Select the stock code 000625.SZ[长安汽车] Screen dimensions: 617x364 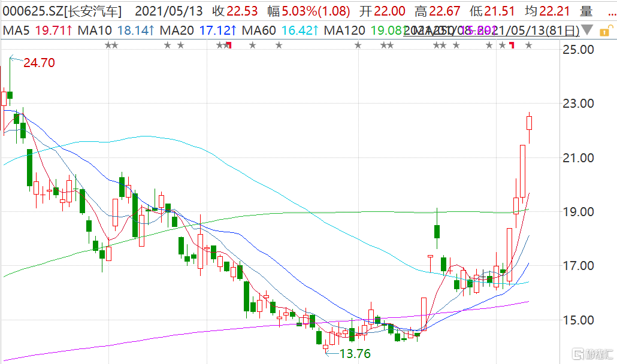pyautogui.click(x=62, y=11)
